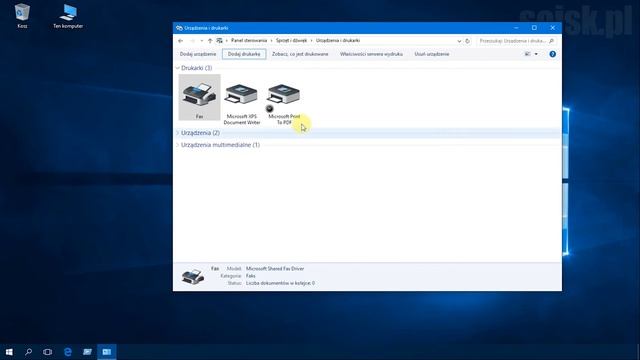The width and height of the screenshot is (640, 360).
Task: Go up one folder level
Action: click(x=210, y=41)
